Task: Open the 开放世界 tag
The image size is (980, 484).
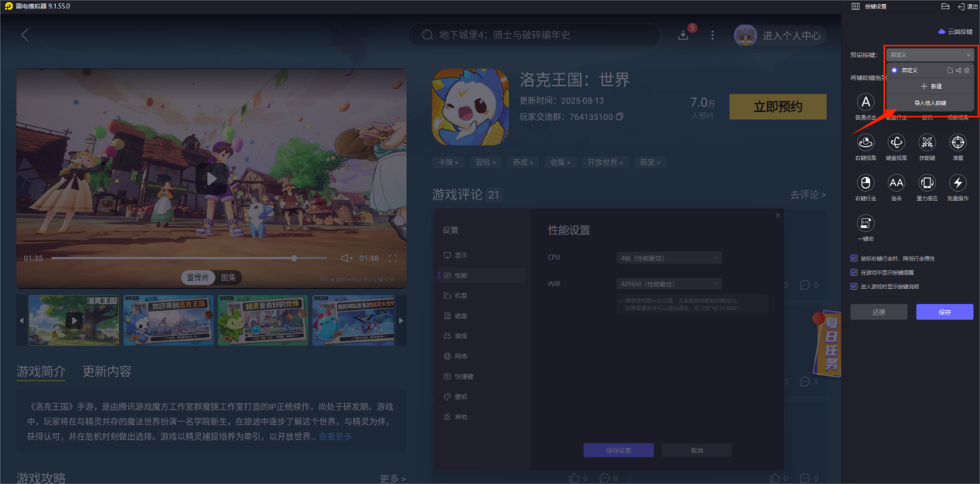Action: click(x=605, y=162)
